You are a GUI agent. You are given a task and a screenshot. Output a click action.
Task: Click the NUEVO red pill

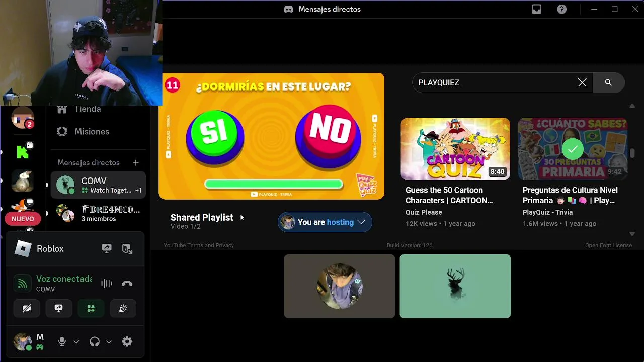tap(23, 219)
